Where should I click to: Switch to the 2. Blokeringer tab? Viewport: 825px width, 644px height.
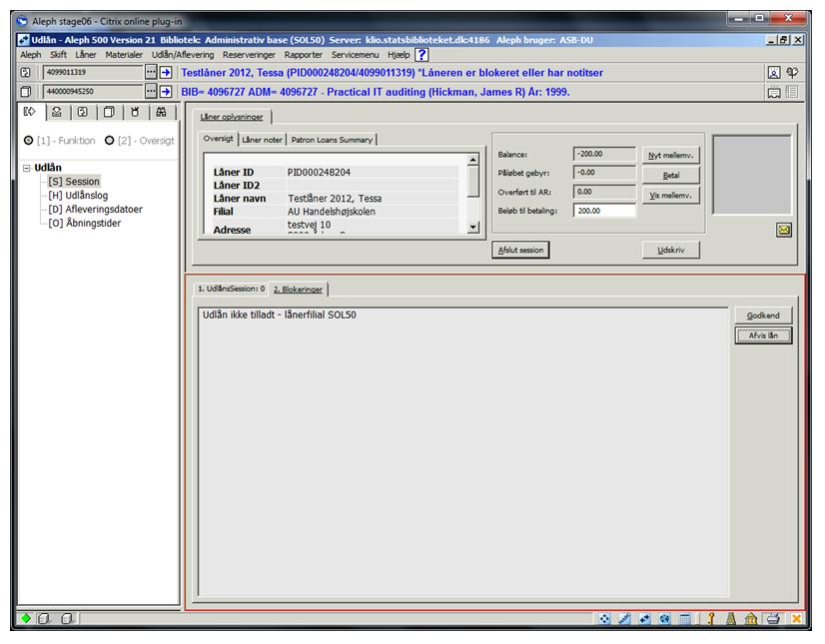click(x=300, y=290)
